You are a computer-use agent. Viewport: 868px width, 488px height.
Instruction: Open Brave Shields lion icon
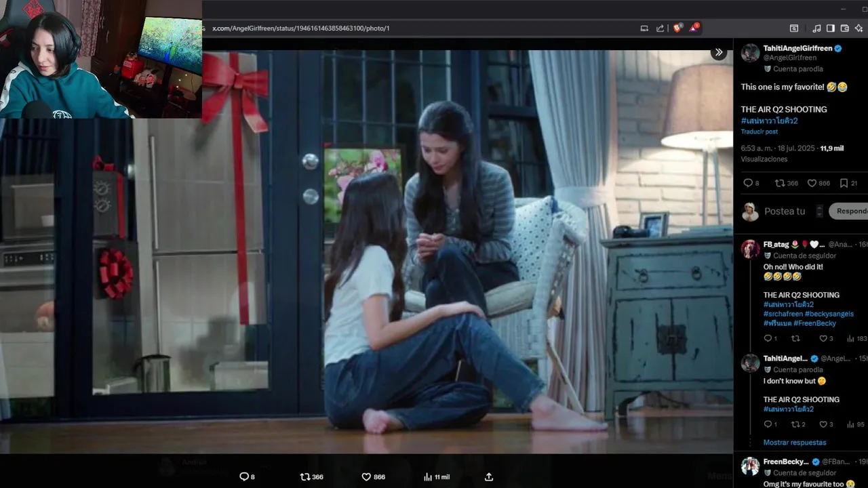[x=677, y=28]
